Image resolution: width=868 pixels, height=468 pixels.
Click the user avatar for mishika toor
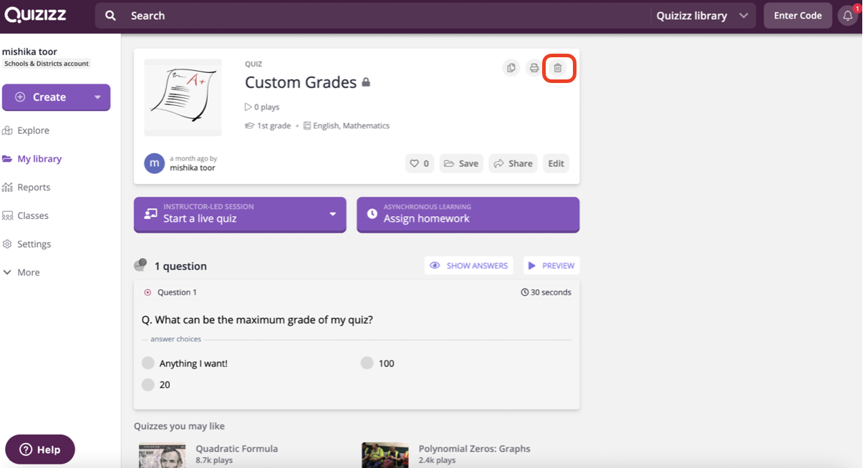pyautogui.click(x=154, y=163)
